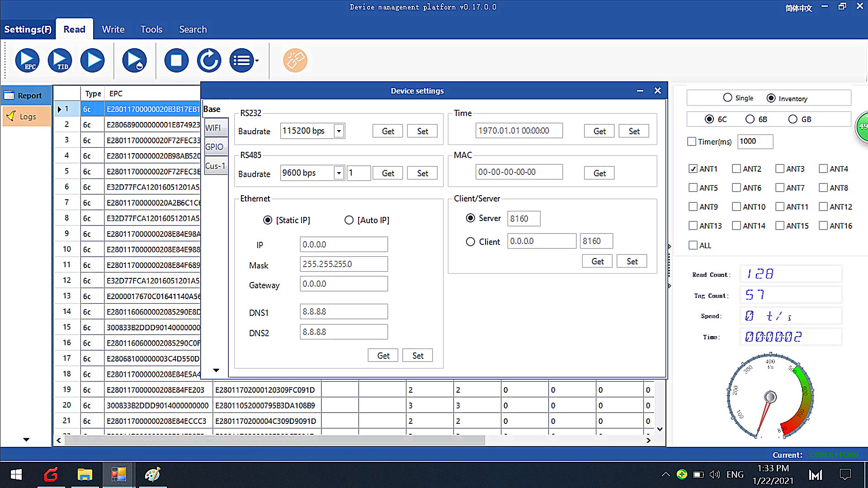Select RS232 baudrate dropdown

pyautogui.click(x=338, y=131)
